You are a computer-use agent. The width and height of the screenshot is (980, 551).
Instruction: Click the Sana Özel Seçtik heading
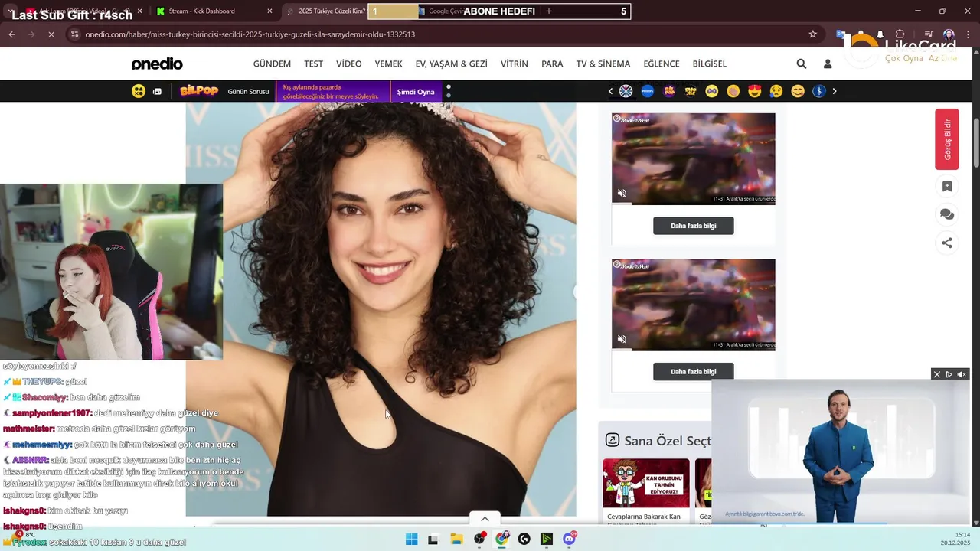point(668,441)
